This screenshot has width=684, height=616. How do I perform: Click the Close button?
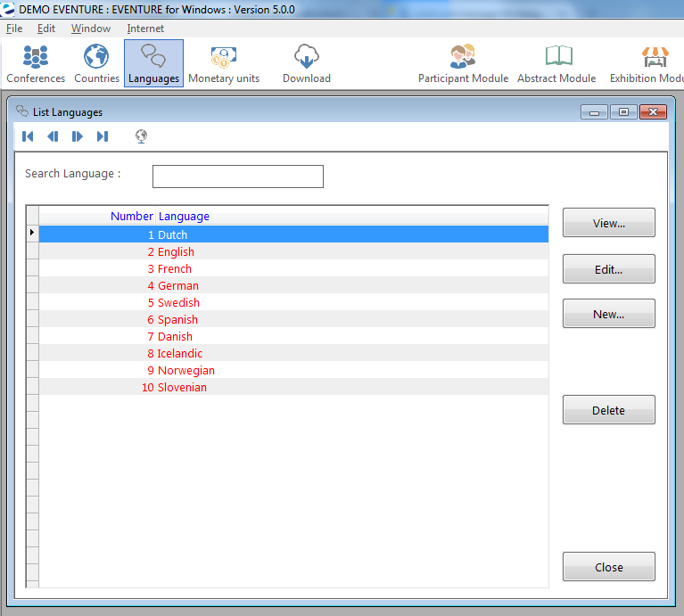608,567
